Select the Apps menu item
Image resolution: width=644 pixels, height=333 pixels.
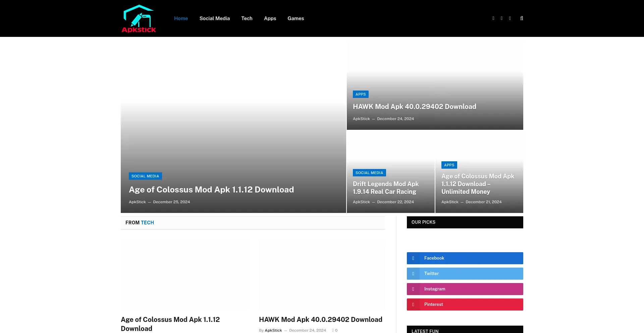coord(270,18)
